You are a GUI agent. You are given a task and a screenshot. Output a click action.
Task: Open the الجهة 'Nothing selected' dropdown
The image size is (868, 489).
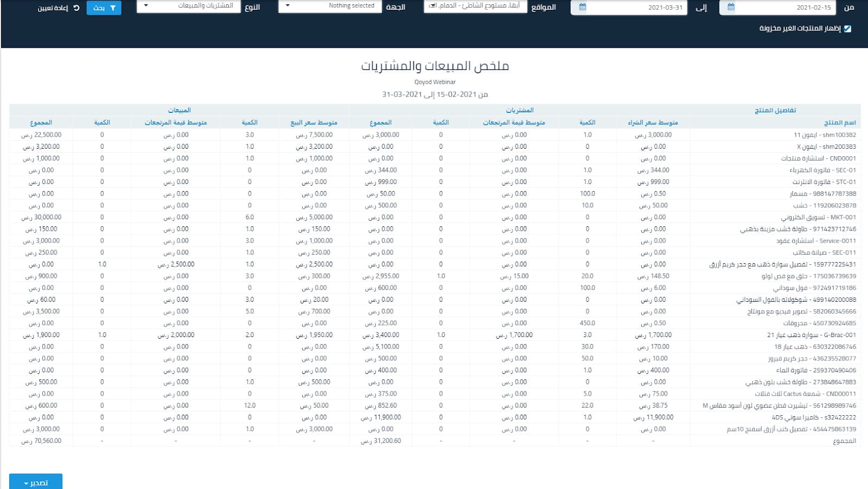[x=329, y=6]
